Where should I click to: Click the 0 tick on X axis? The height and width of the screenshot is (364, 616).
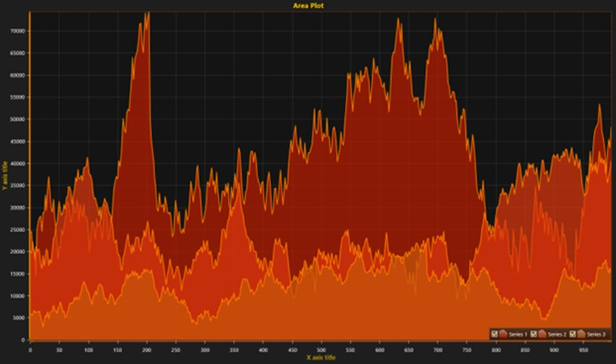click(x=30, y=350)
